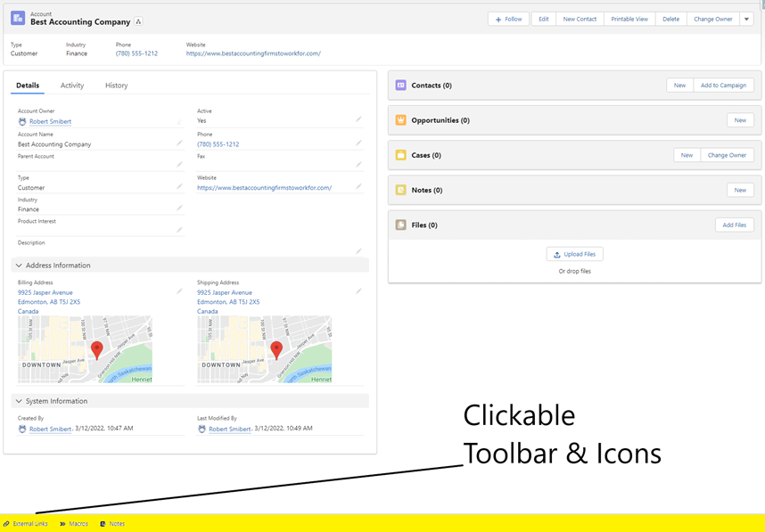This screenshot has width=765, height=532.
Task: Open Notes in the bottom utility bar
Action: click(112, 524)
